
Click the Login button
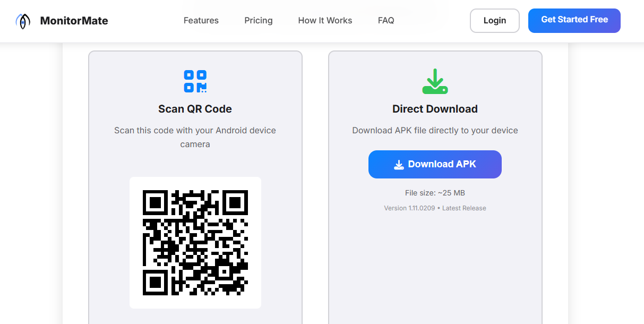pos(494,20)
